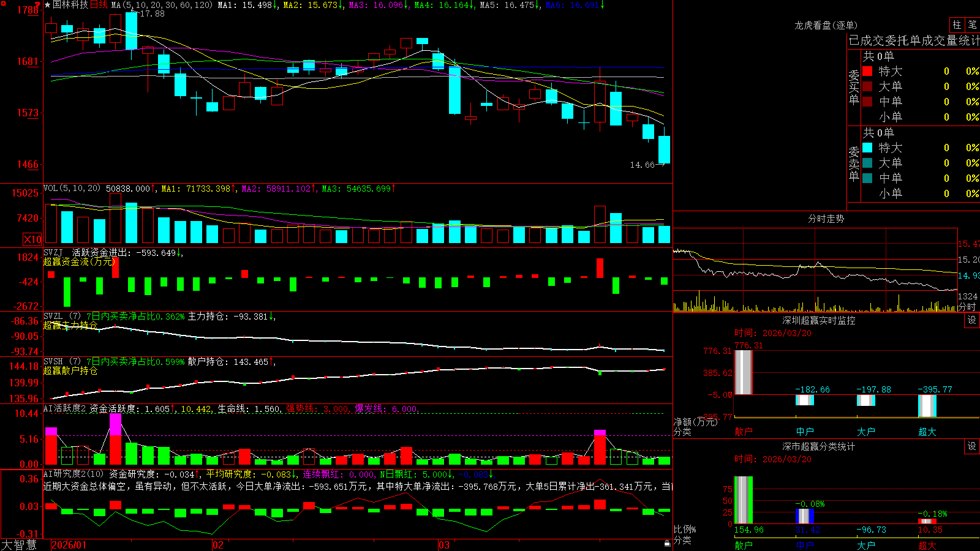The width and height of the screenshot is (980, 551).
Task: Click the intraday price line in 分时走势
Action: [x=815, y=269]
